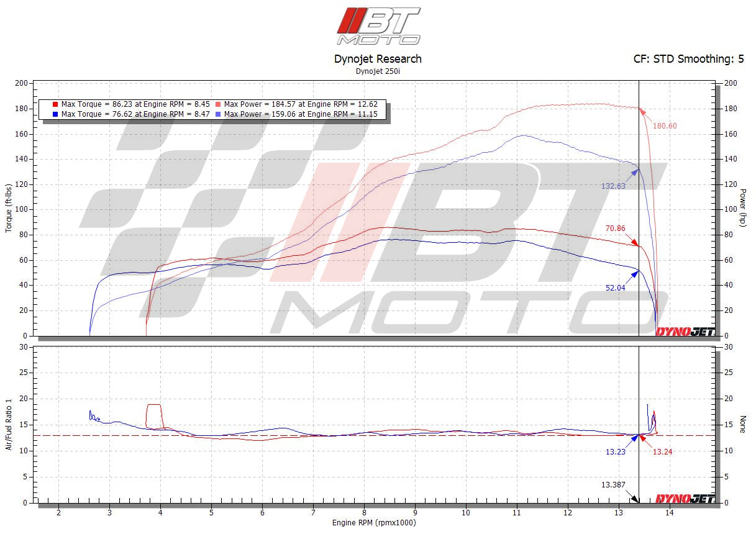Screen dimensions: 756x534
Task: Click the 'CF: STD Smoothing: 5' label
Action: [688, 59]
